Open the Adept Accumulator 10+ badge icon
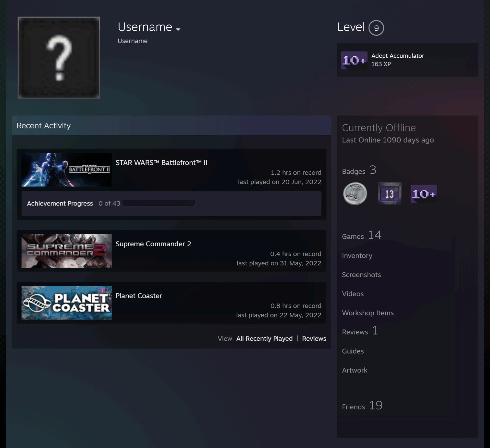 click(354, 60)
